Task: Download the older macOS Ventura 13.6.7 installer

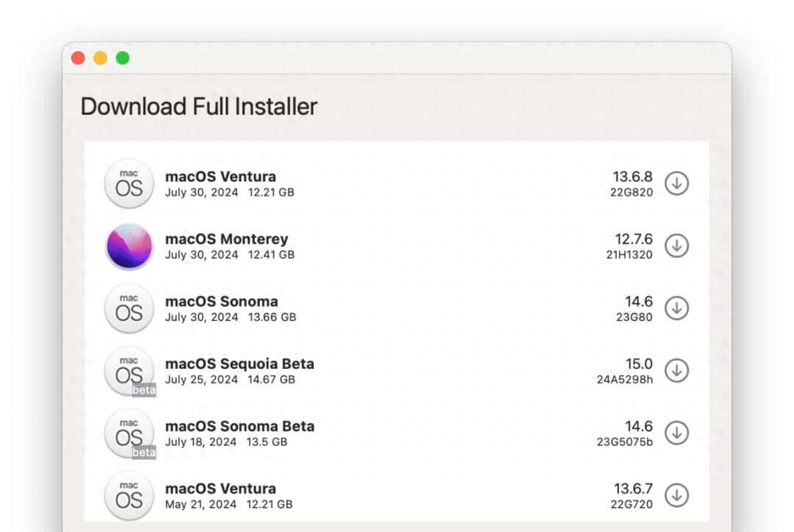Action: tap(676, 496)
